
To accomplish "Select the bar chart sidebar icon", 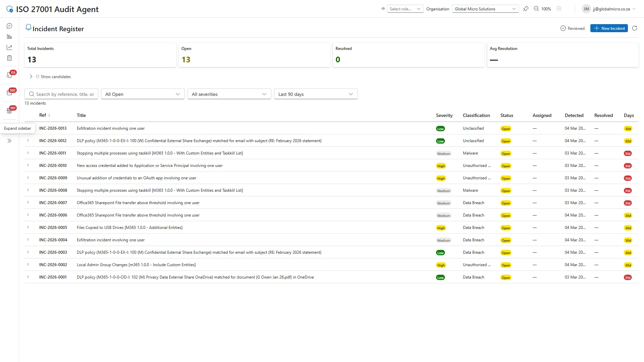I will pos(9,37).
